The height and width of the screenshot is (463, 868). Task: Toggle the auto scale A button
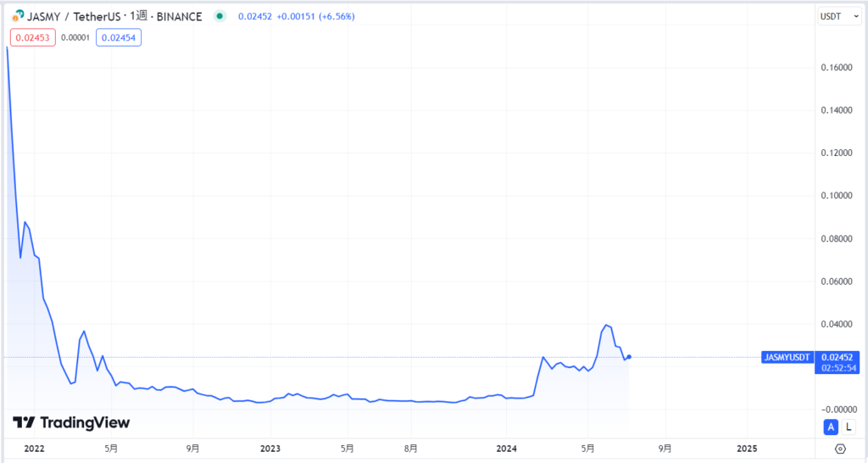pos(831,427)
